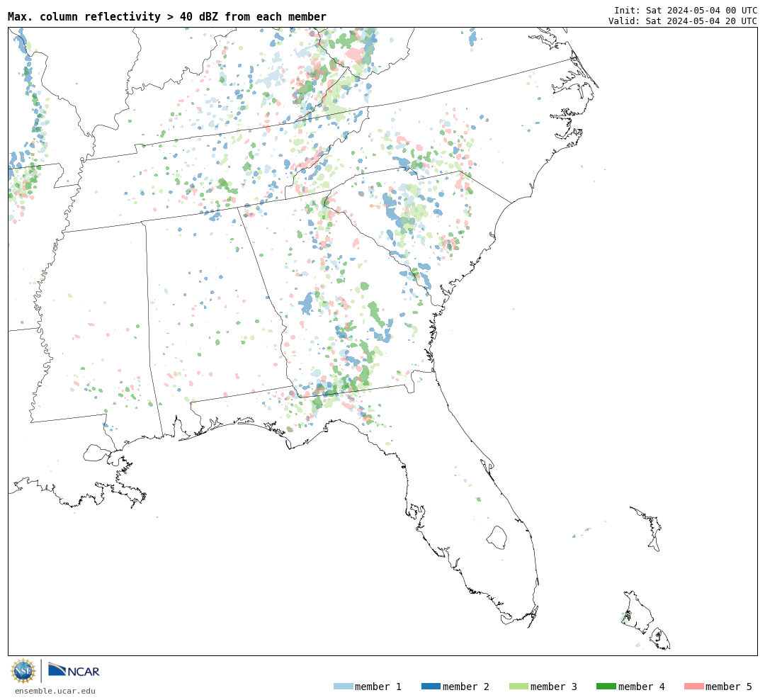Viewport: 765px width, 700px height.
Task: Click the 'Valid: Sat 2024-05-04 20 UTC' line
Action: tap(683, 21)
